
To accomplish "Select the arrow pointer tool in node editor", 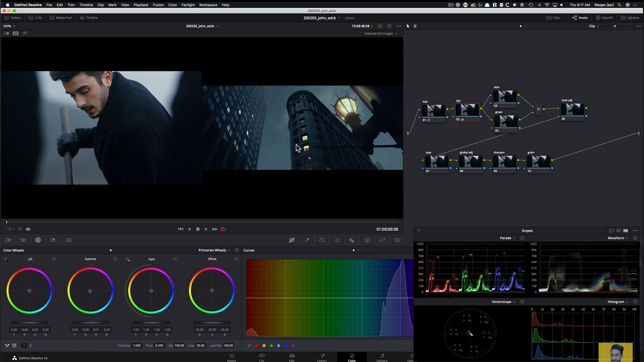I will 408,26.
